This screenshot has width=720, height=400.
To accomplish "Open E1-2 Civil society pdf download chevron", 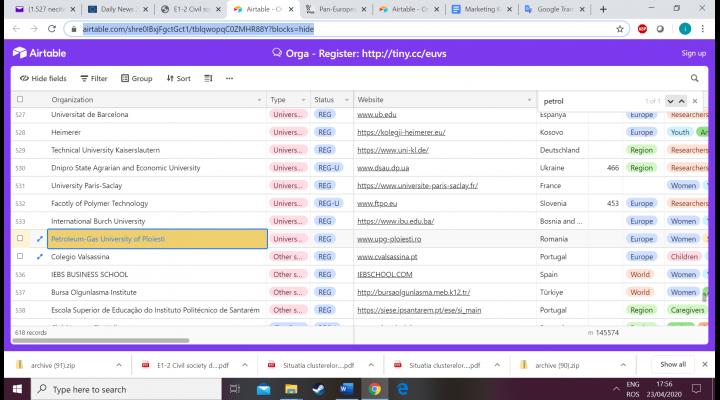I will coord(245,365).
